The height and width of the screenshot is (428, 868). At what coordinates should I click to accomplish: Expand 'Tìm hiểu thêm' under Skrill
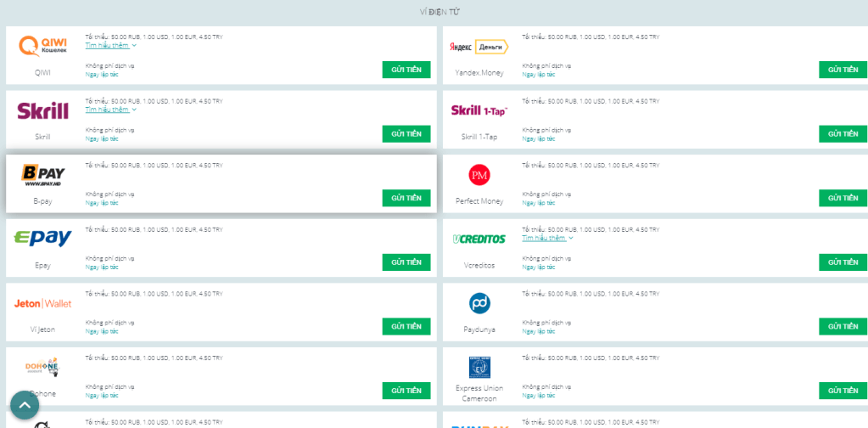[x=110, y=110]
